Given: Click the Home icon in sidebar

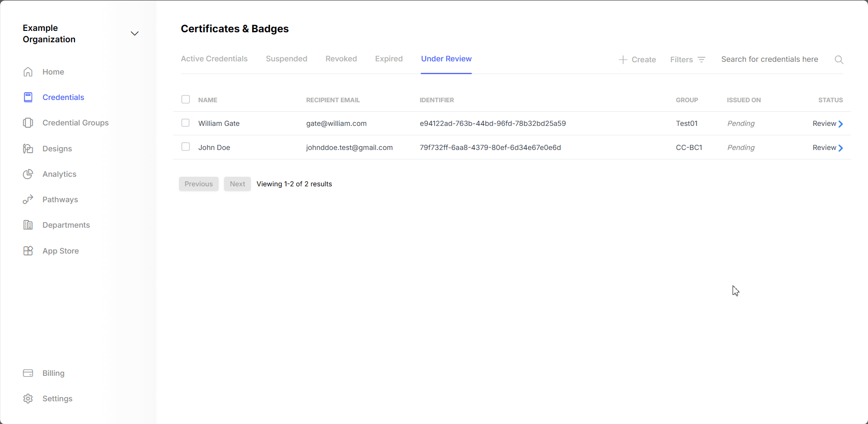Looking at the screenshot, I should click(28, 72).
